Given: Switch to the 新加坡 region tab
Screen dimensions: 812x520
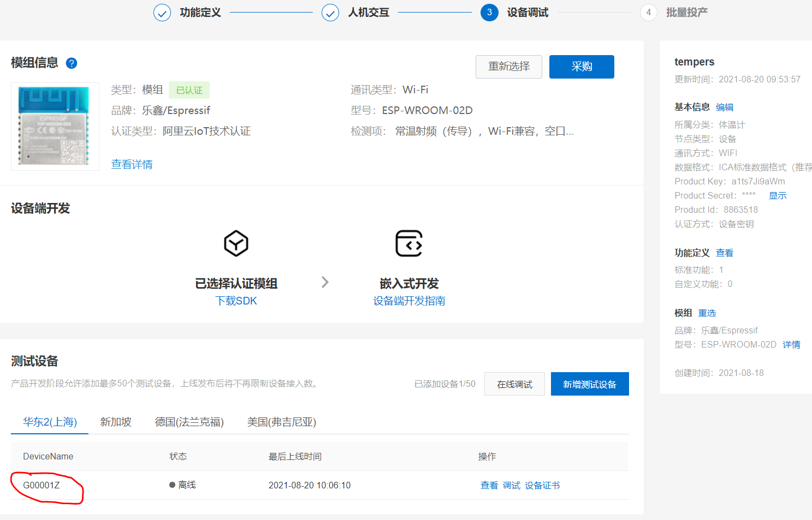Looking at the screenshot, I should [x=115, y=422].
